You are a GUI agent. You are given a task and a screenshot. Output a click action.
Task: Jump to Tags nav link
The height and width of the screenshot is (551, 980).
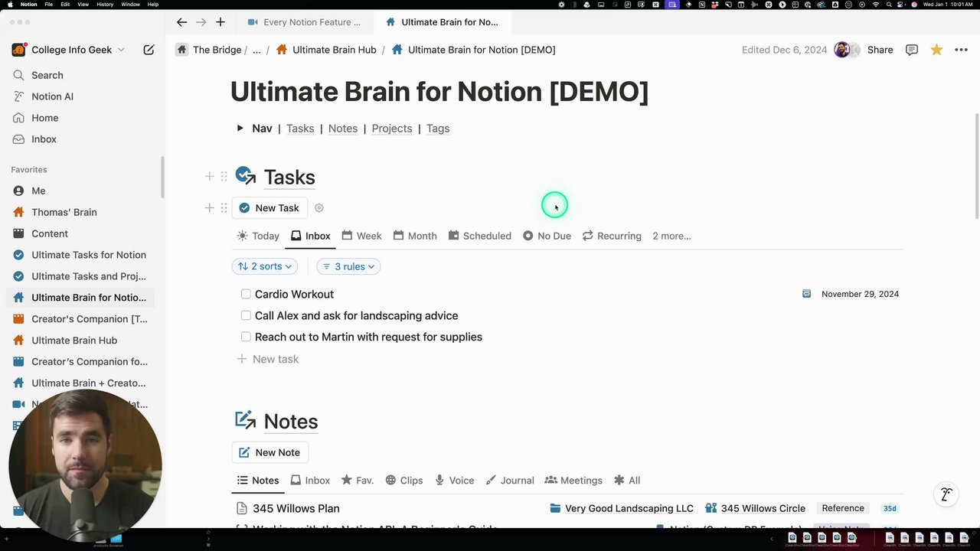(438, 129)
